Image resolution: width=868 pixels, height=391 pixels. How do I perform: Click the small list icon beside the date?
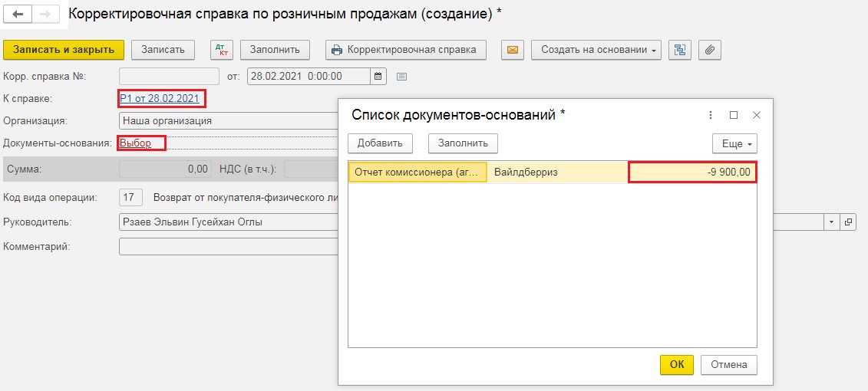click(x=402, y=77)
